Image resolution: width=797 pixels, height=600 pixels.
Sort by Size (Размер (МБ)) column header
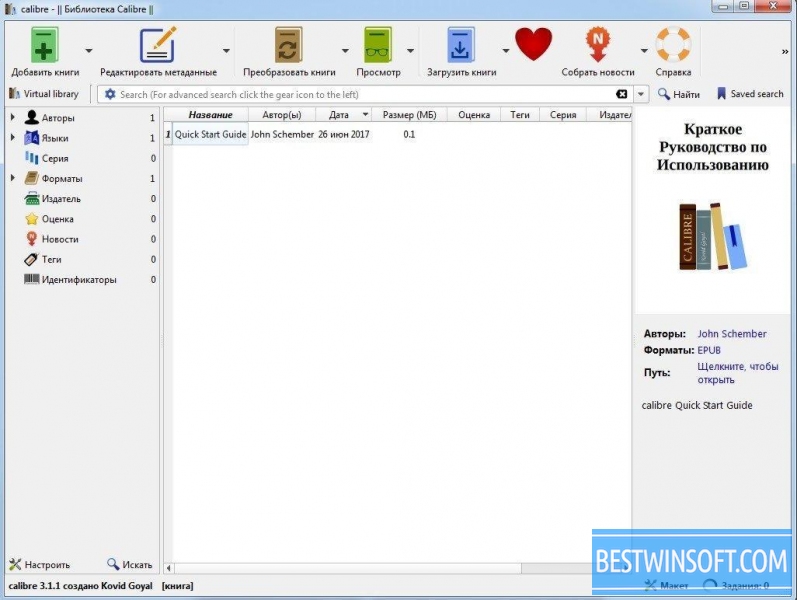pos(409,115)
